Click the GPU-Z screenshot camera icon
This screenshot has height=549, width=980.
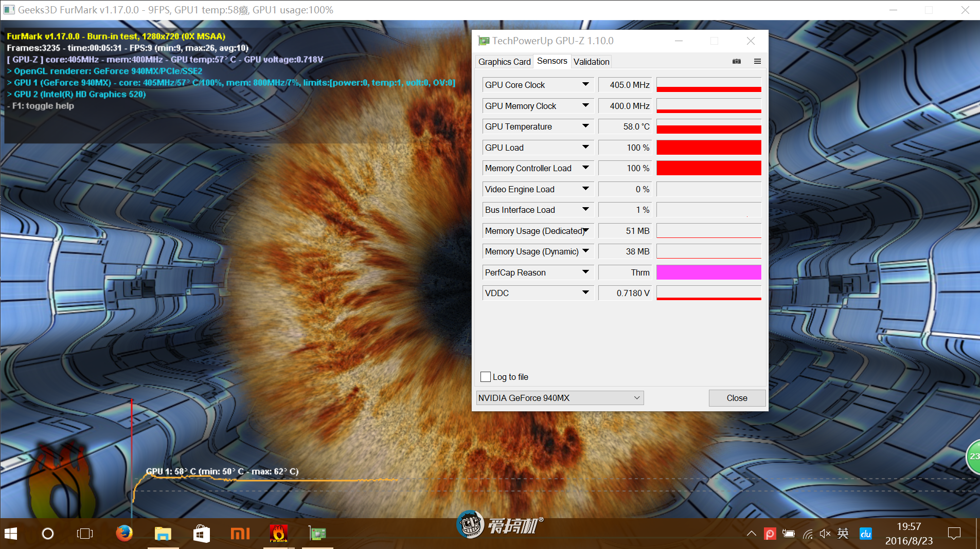737,61
